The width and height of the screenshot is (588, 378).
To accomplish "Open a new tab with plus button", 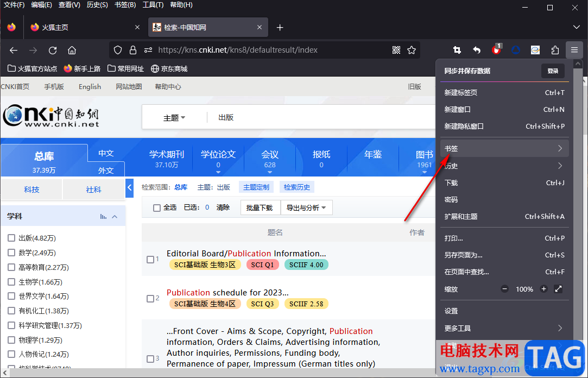I will (280, 27).
